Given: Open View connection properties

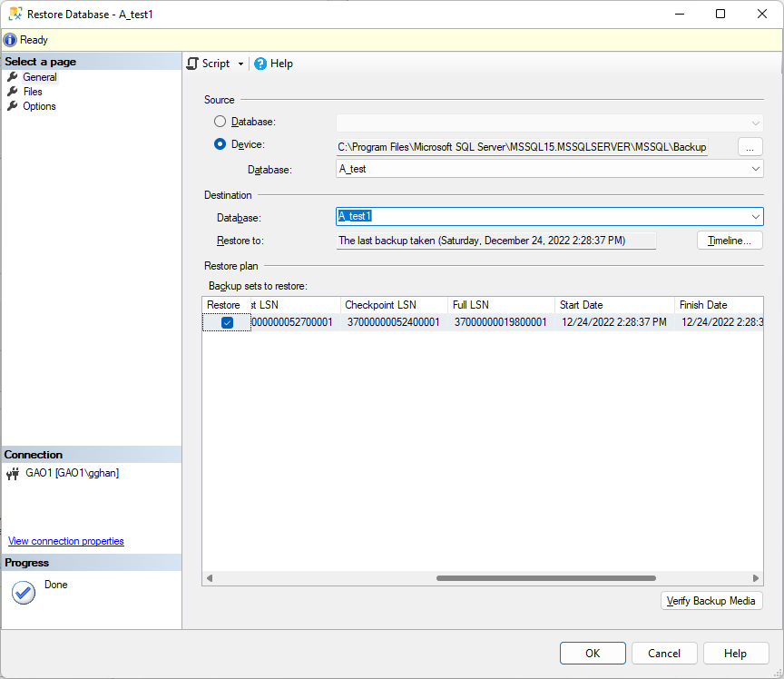Looking at the screenshot, I should 65,541.
